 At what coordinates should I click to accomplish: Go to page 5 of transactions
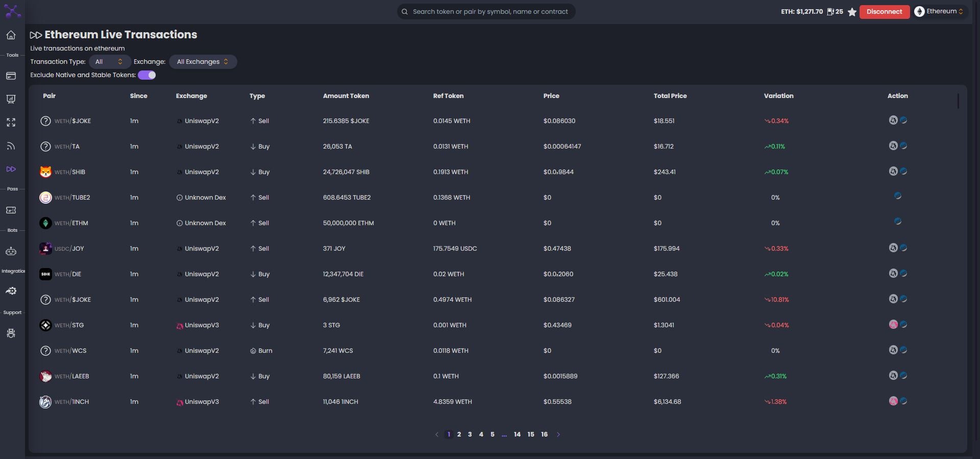pyautogui.click(x=492, y=434)
